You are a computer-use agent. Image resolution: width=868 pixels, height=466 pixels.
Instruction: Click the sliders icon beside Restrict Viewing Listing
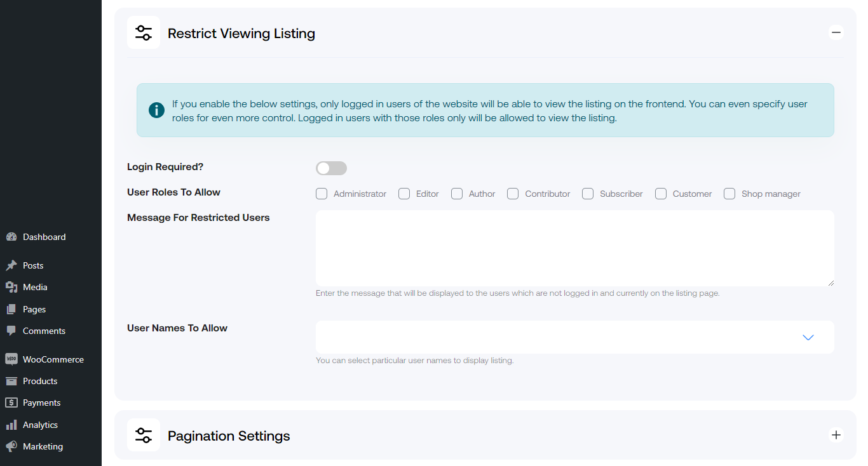pyautogui.click(x=144, y=32)
